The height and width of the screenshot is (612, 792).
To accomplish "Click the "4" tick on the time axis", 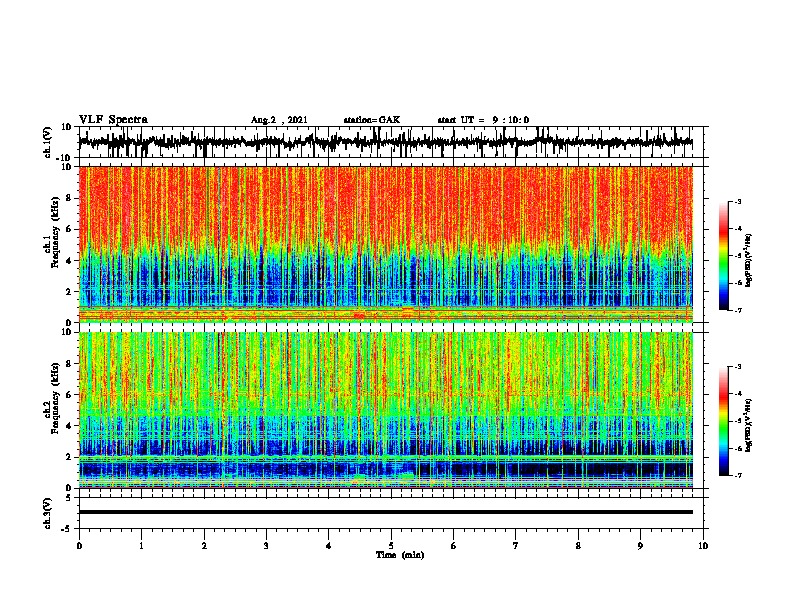I will click(x=329, y=546).
